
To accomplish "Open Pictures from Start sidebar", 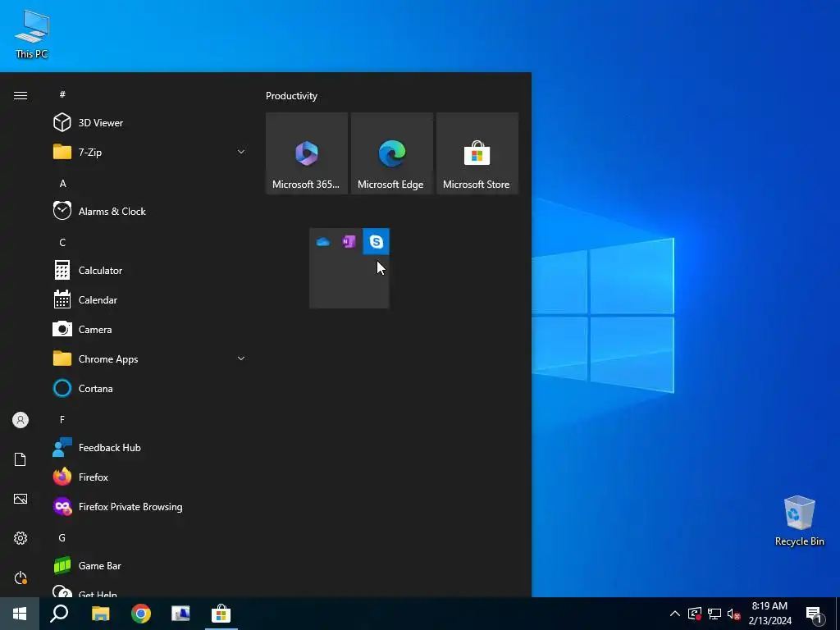I will tap(21, 499).
